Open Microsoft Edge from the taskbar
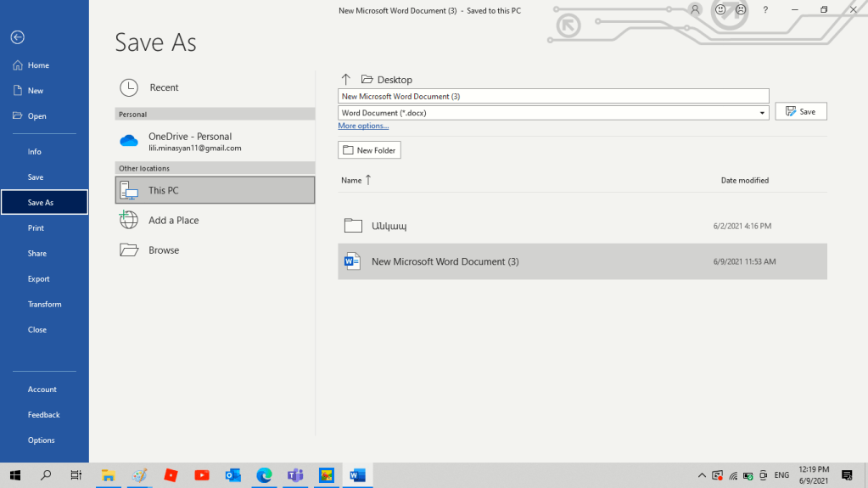 tap(264, 475)
